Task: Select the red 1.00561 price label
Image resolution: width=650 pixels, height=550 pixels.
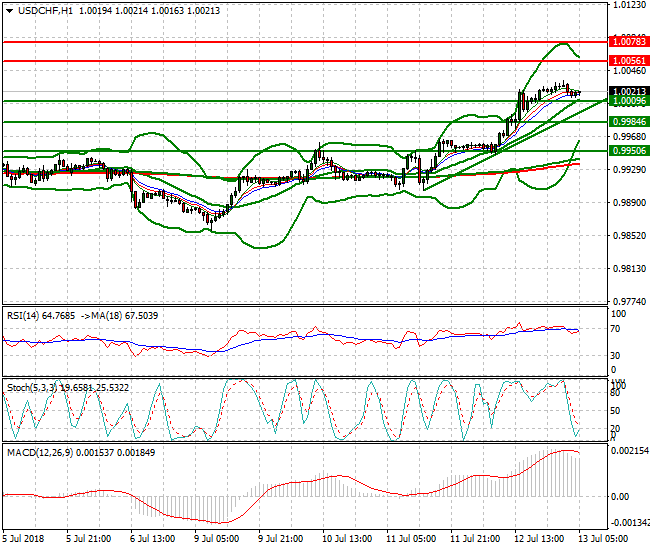Action: [629, 61]
